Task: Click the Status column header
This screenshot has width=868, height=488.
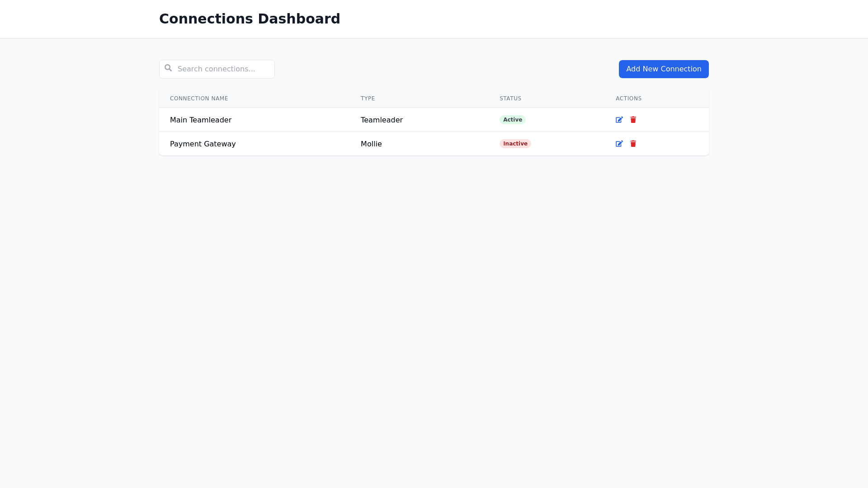Action: [510, 99]
